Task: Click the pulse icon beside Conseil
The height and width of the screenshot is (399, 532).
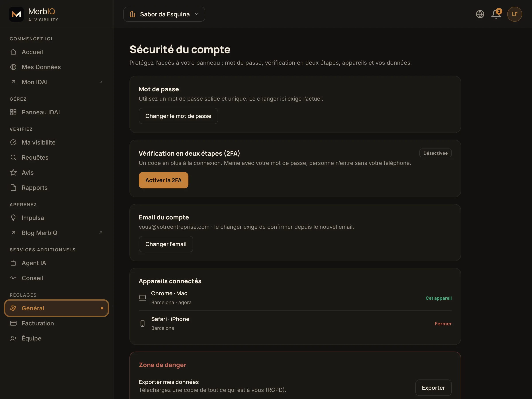Action: click(13, 278)
